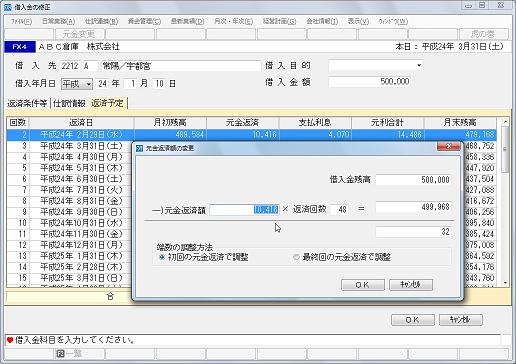Click the 元金変更 toolbar button
The width and height of the screenshot is (516, 364).
pos(79,34)
